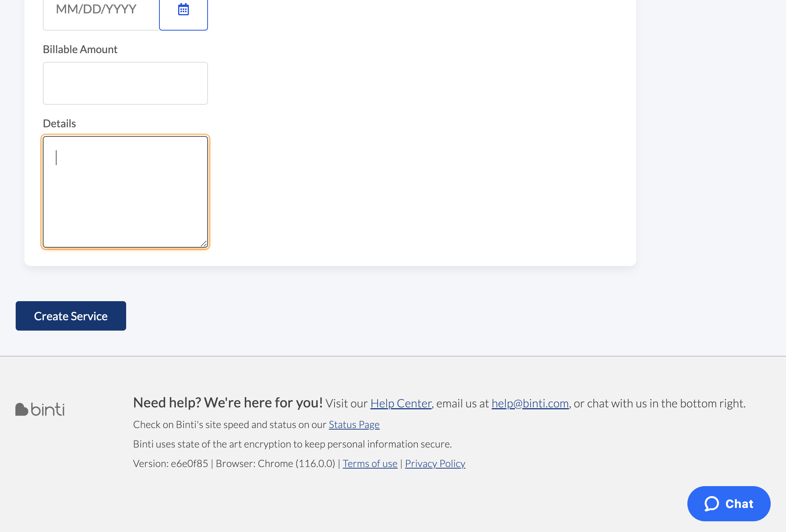786x532 pixels.
Task: Click the help@binti.com email link
Action: (530, 403)
